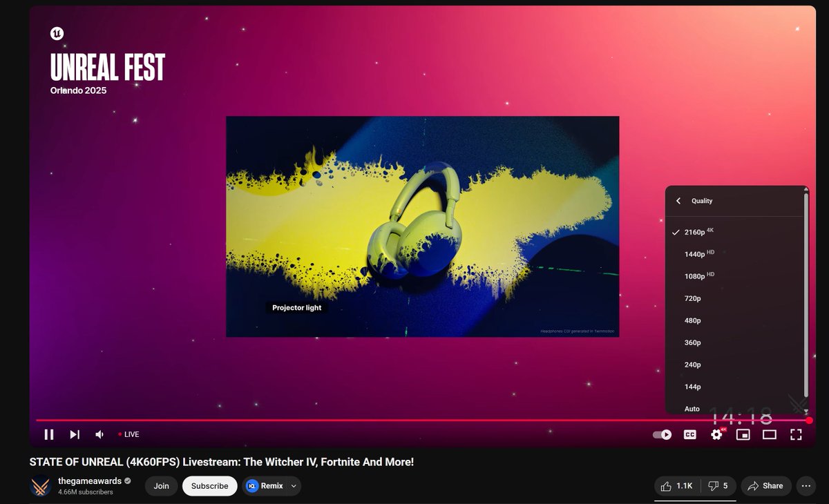Viewport: 829px width, 504px height.
Task: Open thegameawards channel avatar
Action: (x=41, y=486)
